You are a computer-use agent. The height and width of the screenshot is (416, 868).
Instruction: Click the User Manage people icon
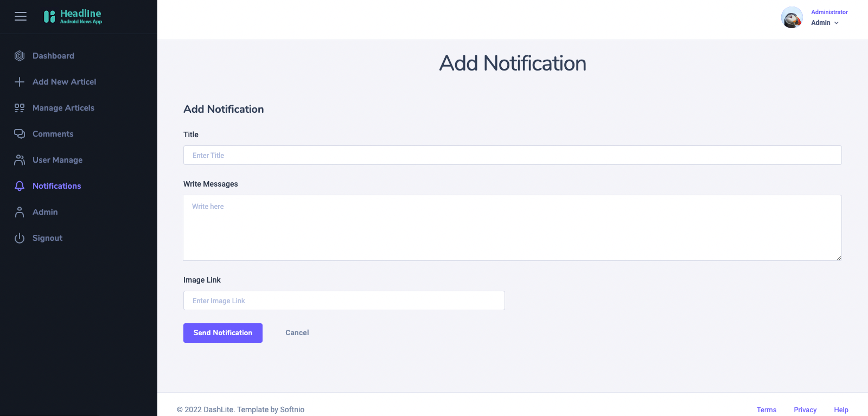[20, 160]
